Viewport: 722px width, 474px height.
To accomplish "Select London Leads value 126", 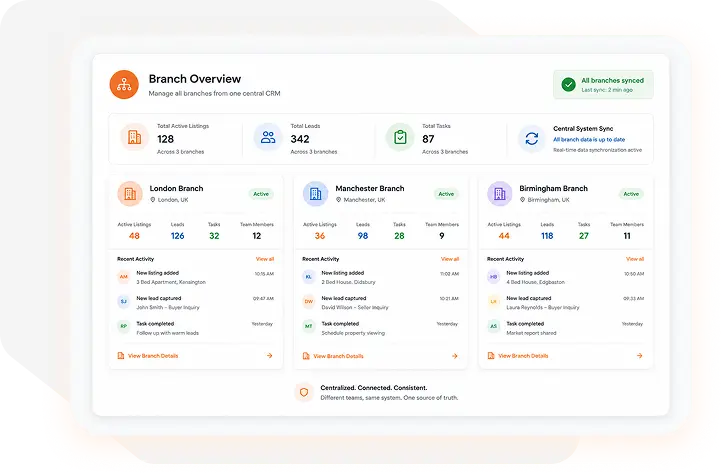I will [x=178, y=236].
